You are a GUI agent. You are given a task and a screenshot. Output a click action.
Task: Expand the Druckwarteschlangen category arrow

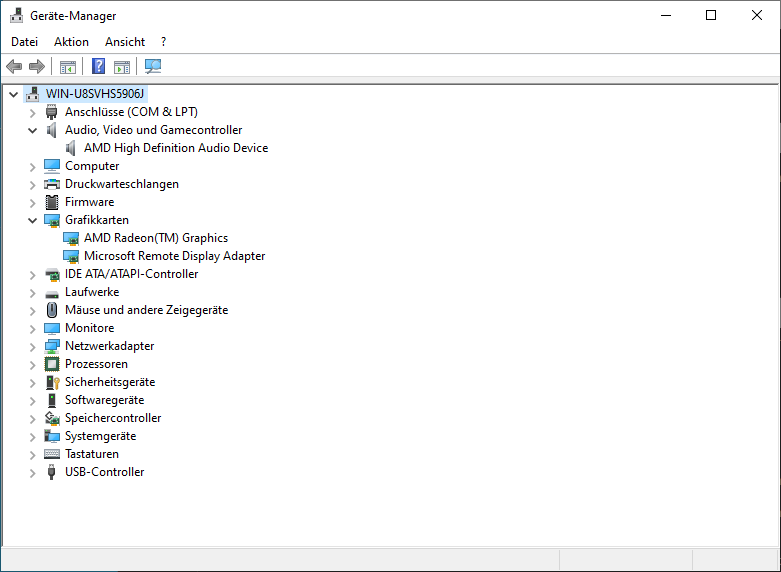tap(32, 184)
